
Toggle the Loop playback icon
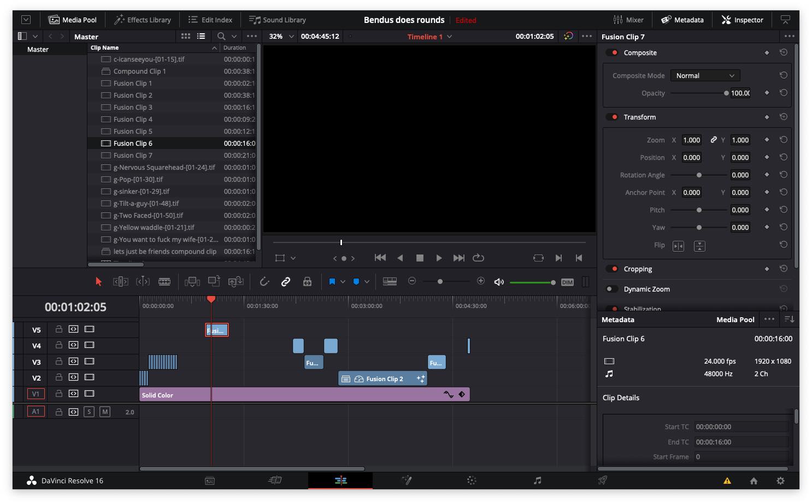[478, 258]
